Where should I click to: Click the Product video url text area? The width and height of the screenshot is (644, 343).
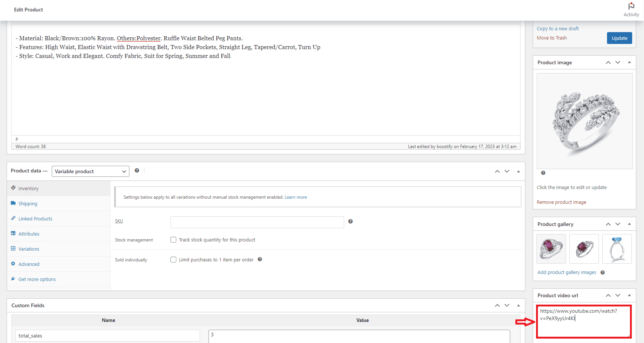click(x=584, y=321)
